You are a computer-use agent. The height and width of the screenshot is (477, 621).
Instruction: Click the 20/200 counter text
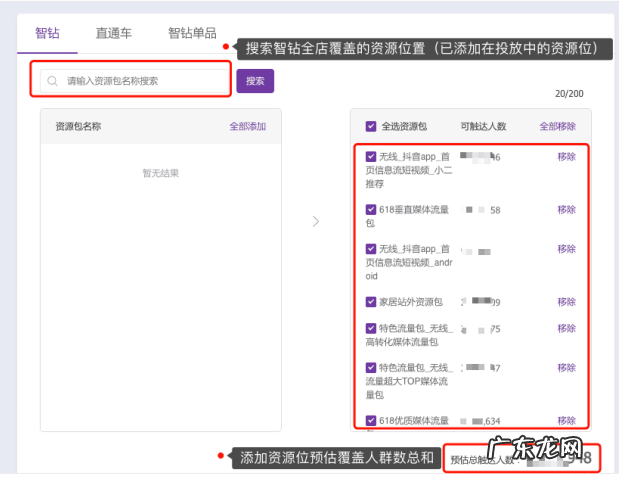pyautogui.click(x=569, y=94)
